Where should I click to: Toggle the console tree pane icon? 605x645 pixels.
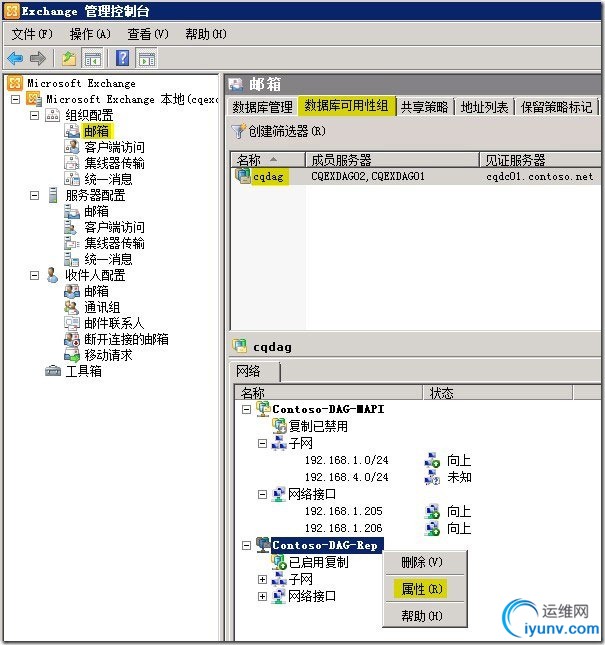pyautogui.click(x=93, y=58)
